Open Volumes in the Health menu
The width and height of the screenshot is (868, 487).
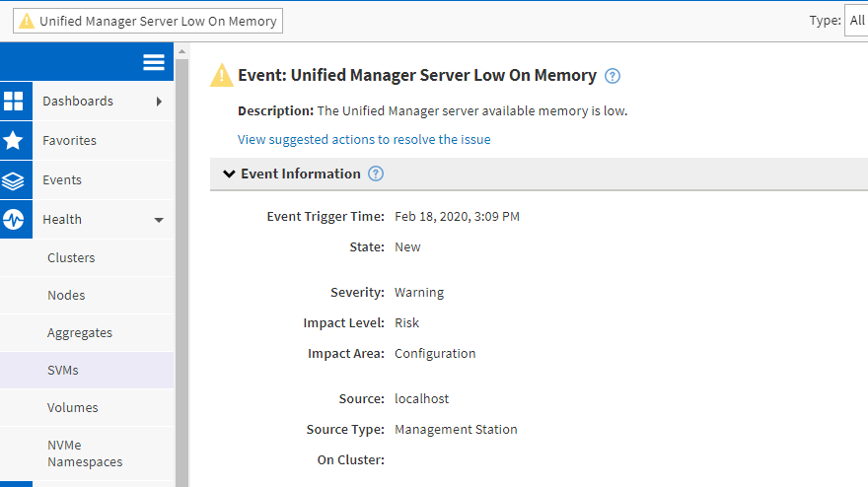coord(73,408)
